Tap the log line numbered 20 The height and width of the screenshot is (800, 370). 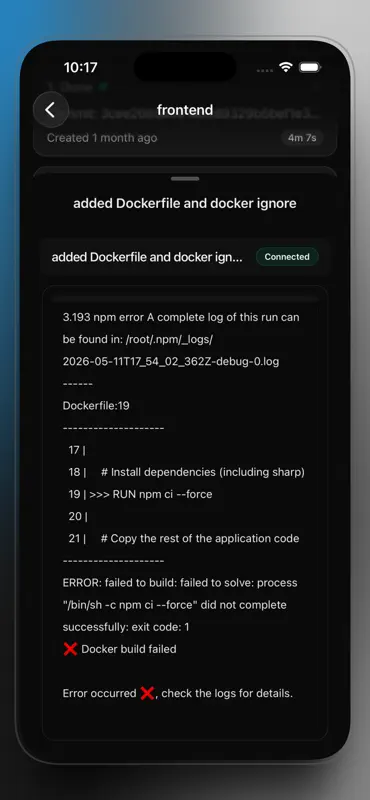[x=78, y=517]
